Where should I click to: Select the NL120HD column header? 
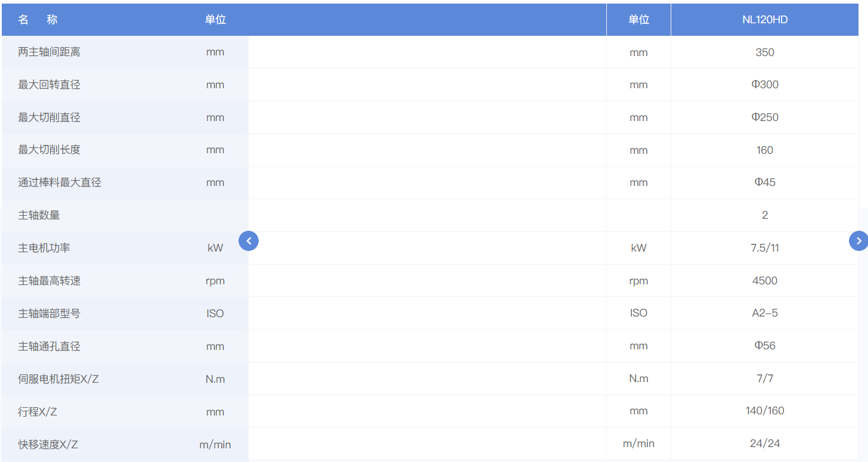(x=765, y=20)
